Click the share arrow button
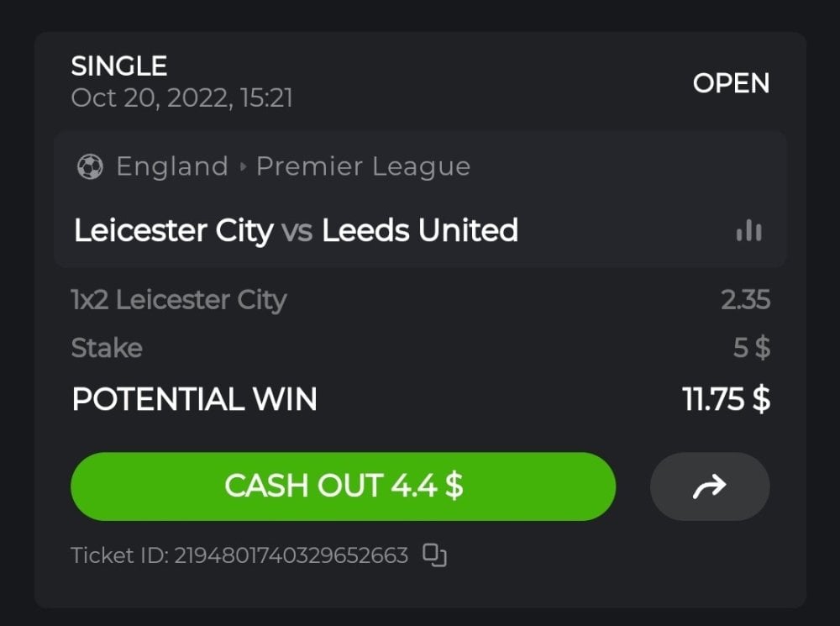Screen dimensions: 840x626 pos(709,487)
